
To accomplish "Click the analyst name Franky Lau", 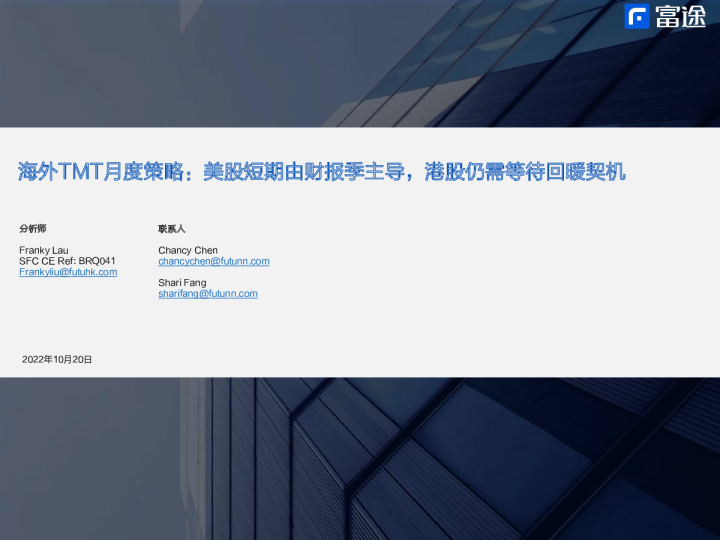I will tap(44, 250).
